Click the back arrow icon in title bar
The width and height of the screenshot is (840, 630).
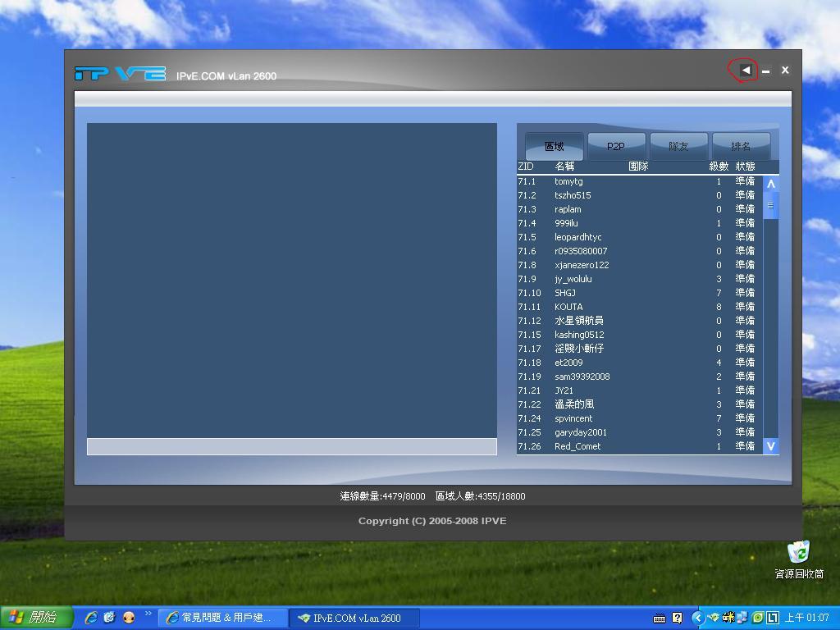coord(746,71)
